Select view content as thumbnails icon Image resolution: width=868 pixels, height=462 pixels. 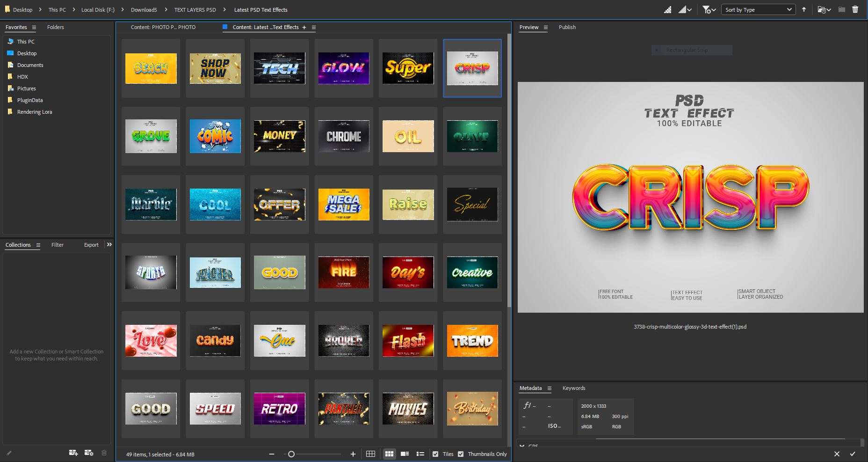(389, 454)
